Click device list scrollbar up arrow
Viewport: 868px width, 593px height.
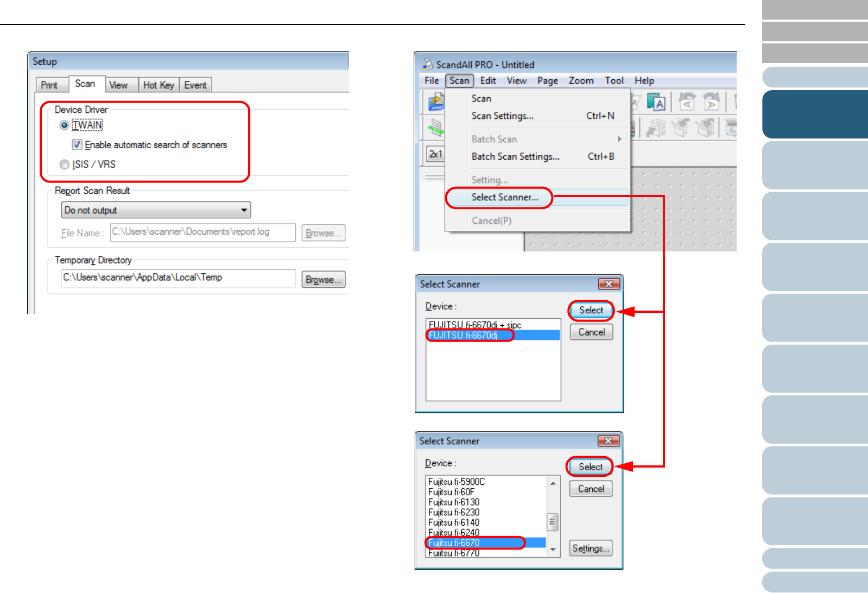pos(553,483)
